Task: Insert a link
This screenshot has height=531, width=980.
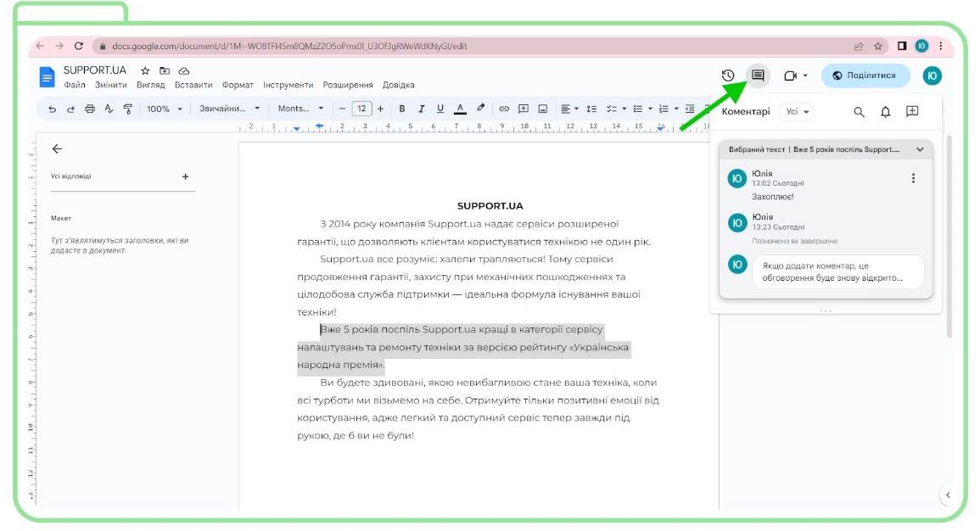Action: click(504, 109)
